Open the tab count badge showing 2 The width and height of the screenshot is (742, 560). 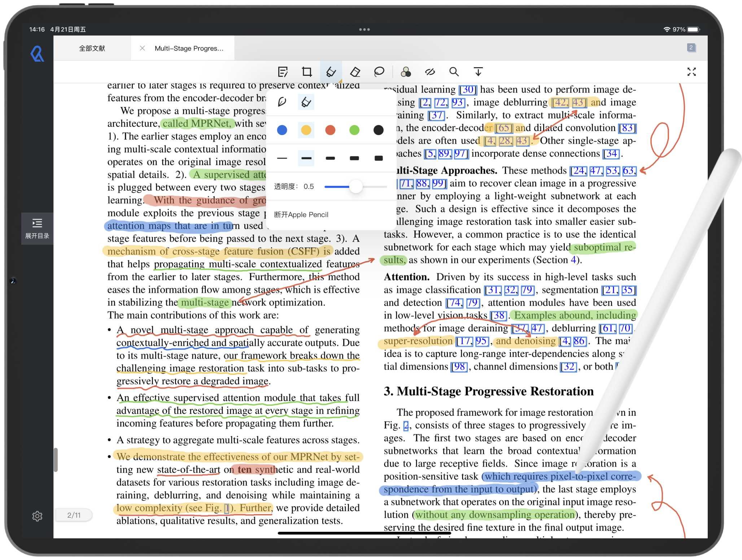coord(691,48)
